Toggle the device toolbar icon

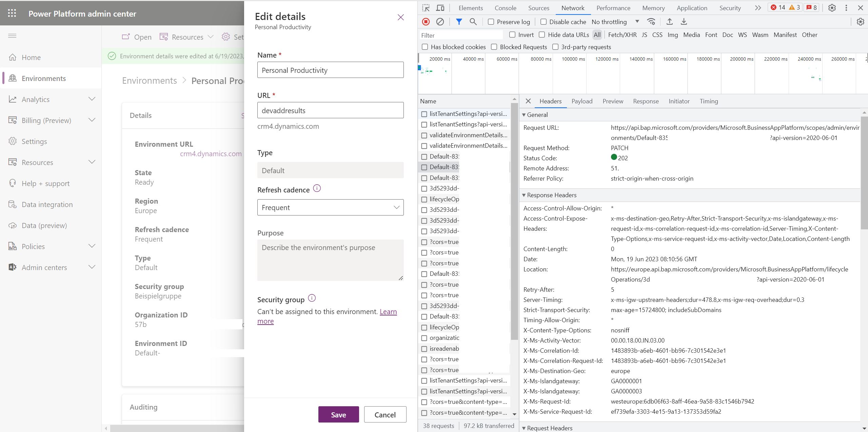(440, 8)
